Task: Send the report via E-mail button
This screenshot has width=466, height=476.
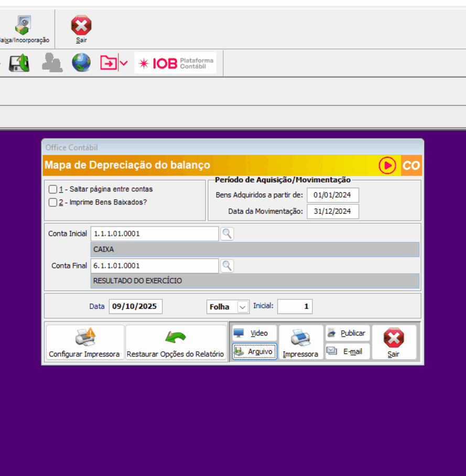Action: click(347, 352)
